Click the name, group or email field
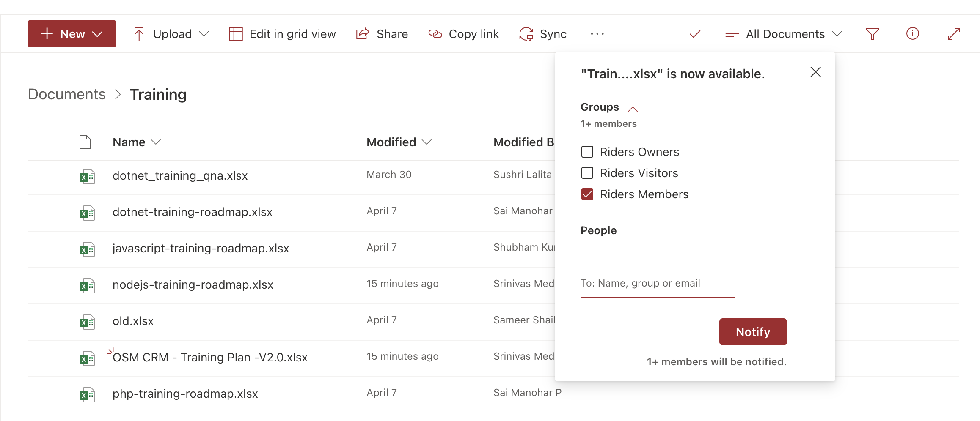The width and height of the screenshot is (980, 421). tap(657, 283)
